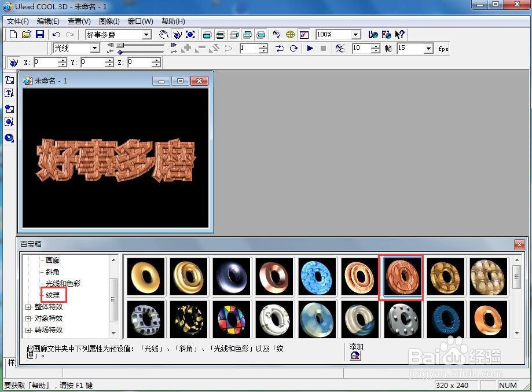Open the 编辑(E) menu

(x=48, y=21)
